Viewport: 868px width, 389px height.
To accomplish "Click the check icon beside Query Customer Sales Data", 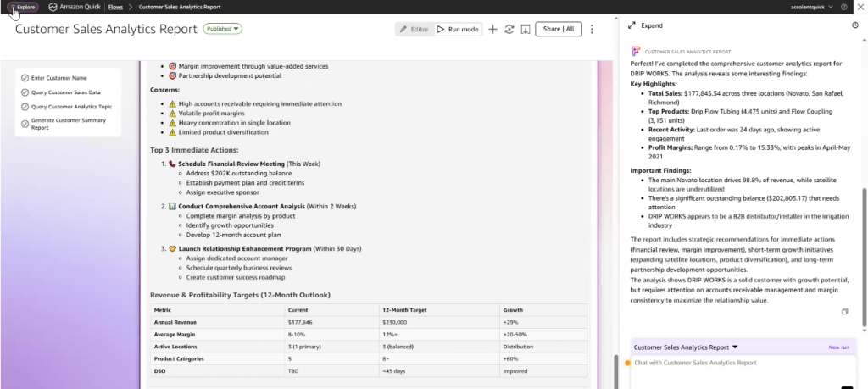I will (x=25, y=92).
